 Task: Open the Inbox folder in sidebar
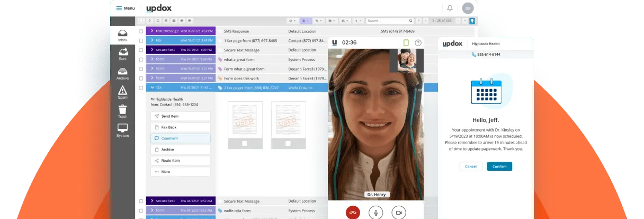[x=122, y=36]
